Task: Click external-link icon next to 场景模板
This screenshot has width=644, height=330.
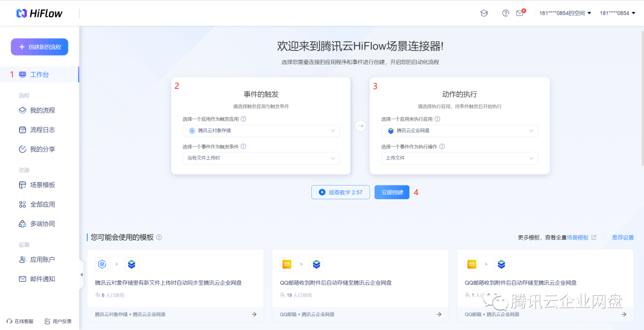Action: 593,237
